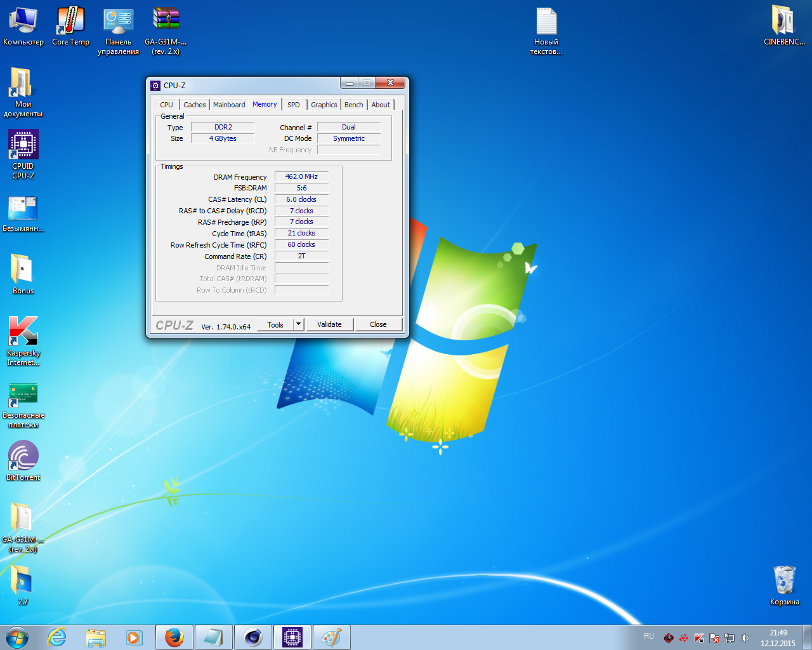812x650 pixels.
Task: Select the 2.7 folder on desktop
Action: 23,584
